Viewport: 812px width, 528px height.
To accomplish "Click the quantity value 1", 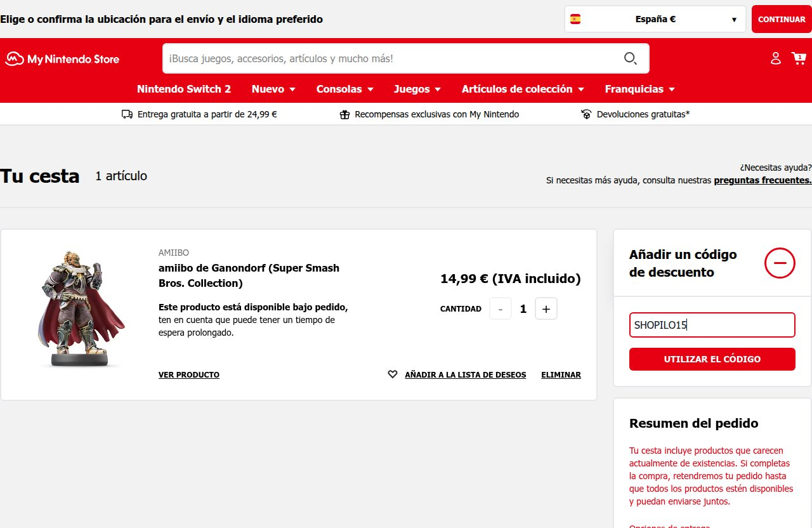I will point(523,309).
